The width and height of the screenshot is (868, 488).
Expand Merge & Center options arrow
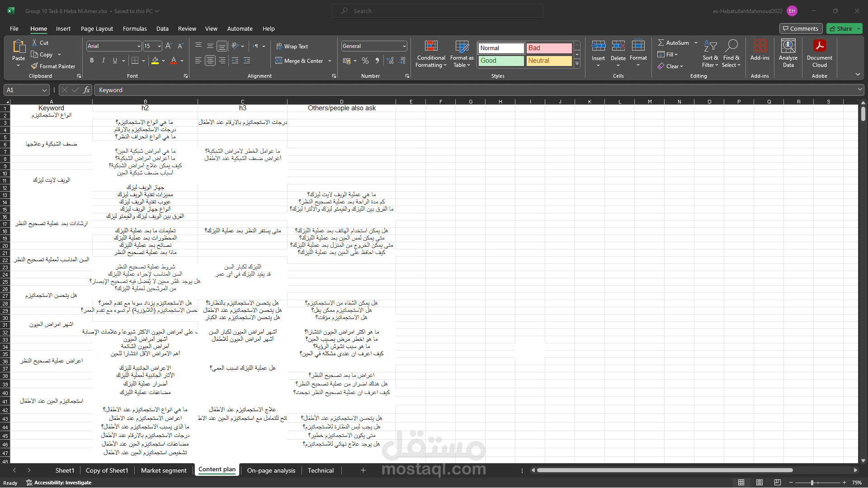330,61
